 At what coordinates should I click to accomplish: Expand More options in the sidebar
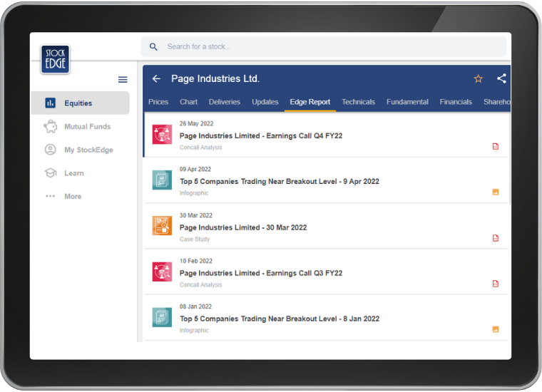pyautogui.click(x=80, y=196)
